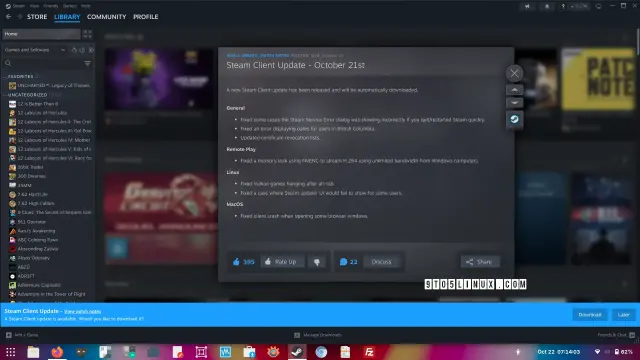Select 7.62 High Calibre game entry

(x=31, y=203)
